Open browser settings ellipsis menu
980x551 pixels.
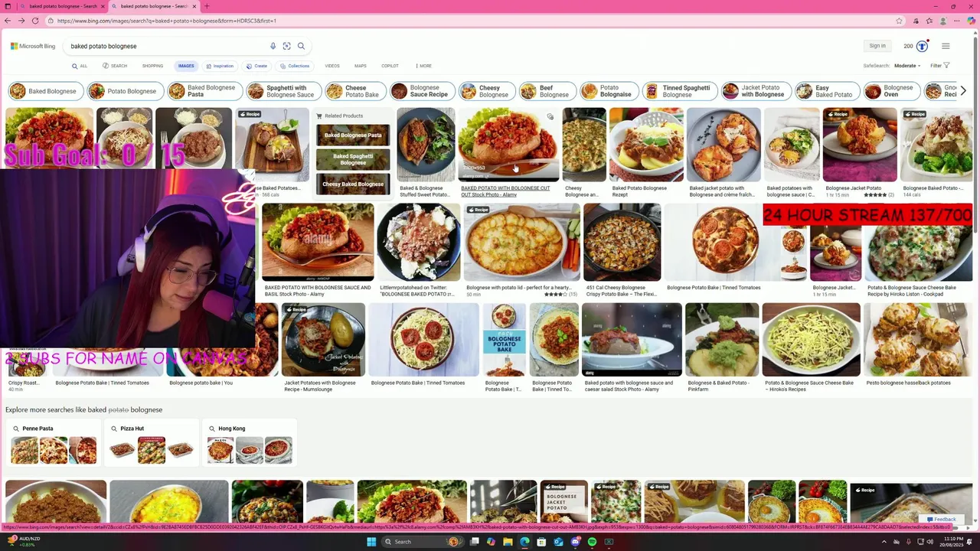(x=957, y=21)
